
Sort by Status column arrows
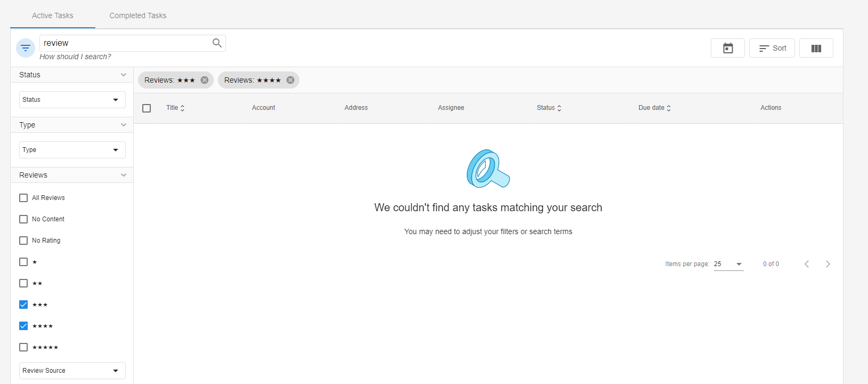coord(559,108)
